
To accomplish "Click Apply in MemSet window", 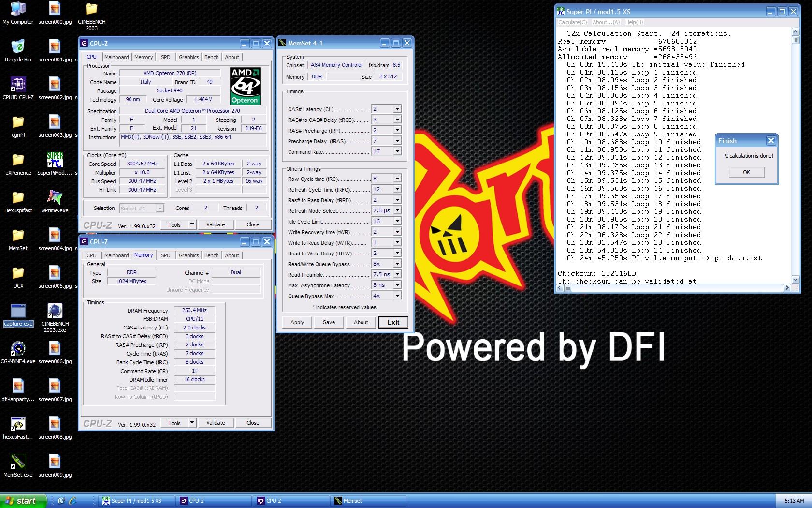I will (x=297, y=322).
